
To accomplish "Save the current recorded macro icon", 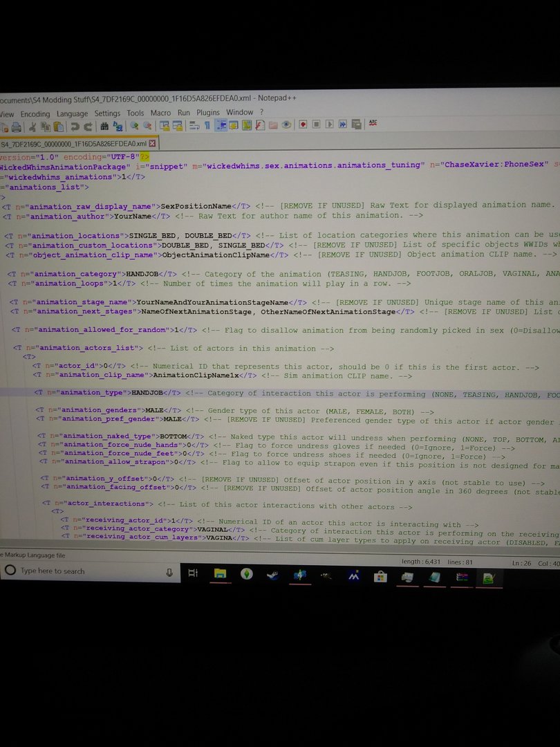I will click(356, 124).
